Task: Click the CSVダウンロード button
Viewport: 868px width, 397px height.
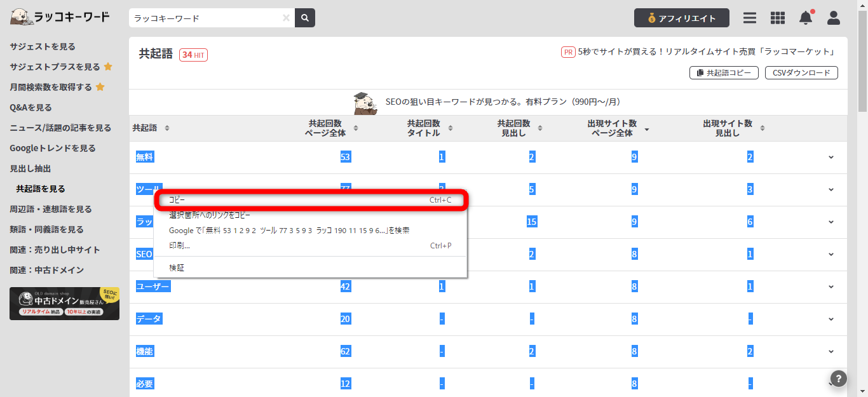Action: (801, 73)
